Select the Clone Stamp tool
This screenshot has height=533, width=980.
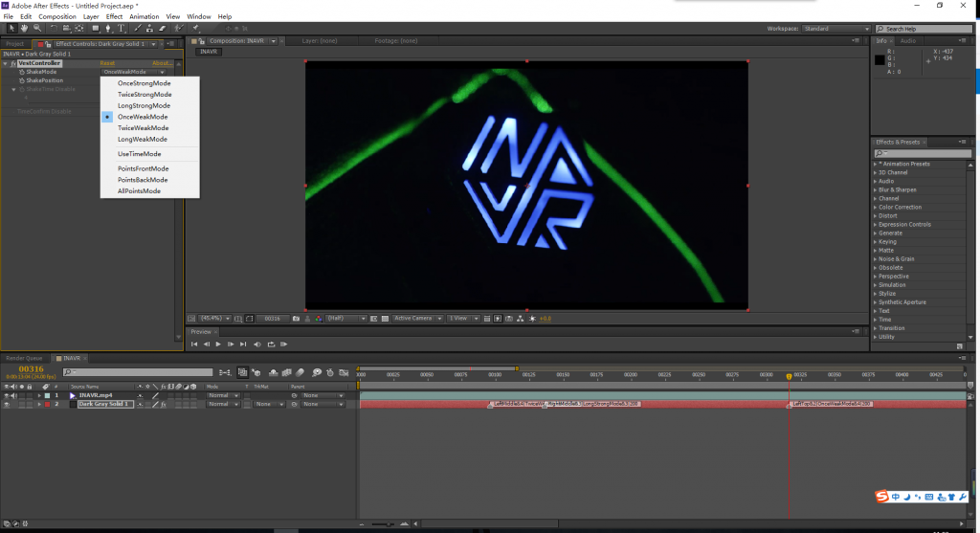pos(149,28)
